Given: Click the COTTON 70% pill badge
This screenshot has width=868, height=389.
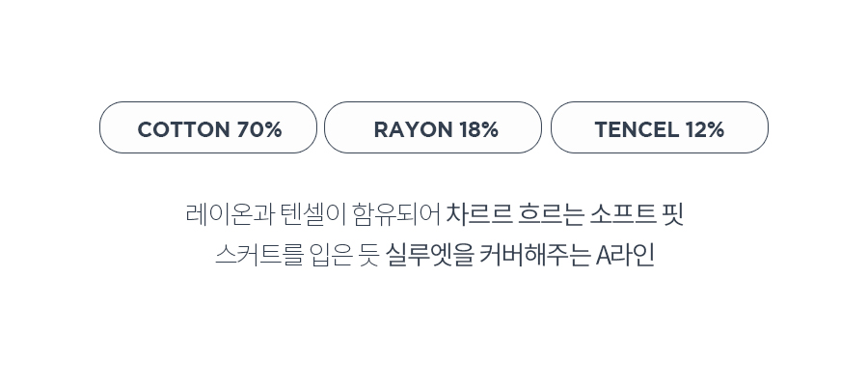Looking at the screenshot, I should pos(208,127).
